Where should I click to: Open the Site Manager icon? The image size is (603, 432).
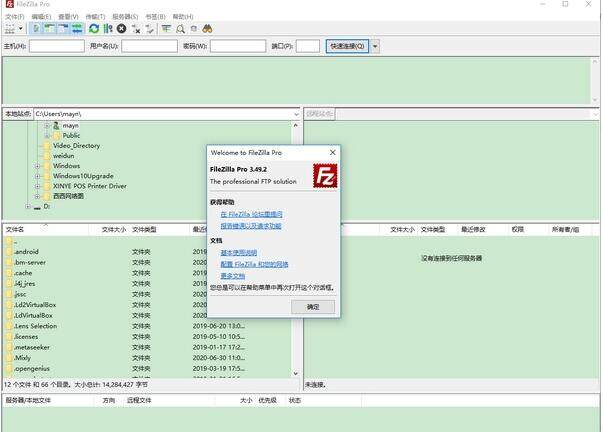coord(10,29)
